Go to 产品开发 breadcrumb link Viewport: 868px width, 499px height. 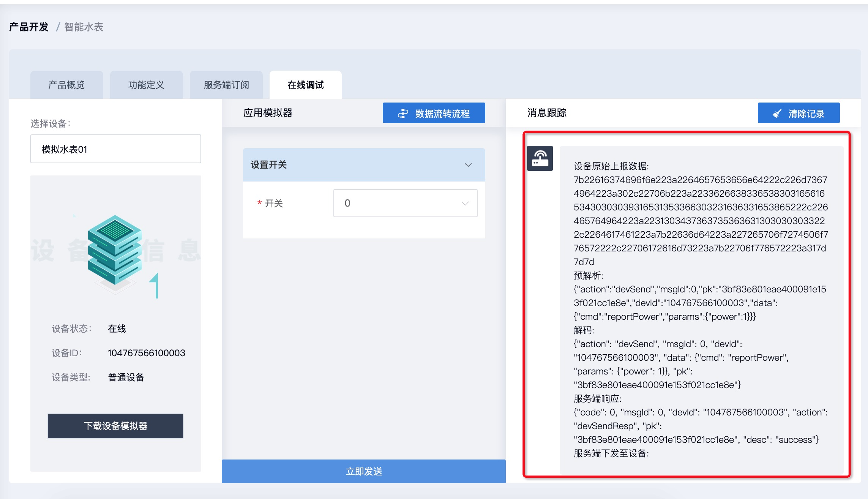pos(29,27)
